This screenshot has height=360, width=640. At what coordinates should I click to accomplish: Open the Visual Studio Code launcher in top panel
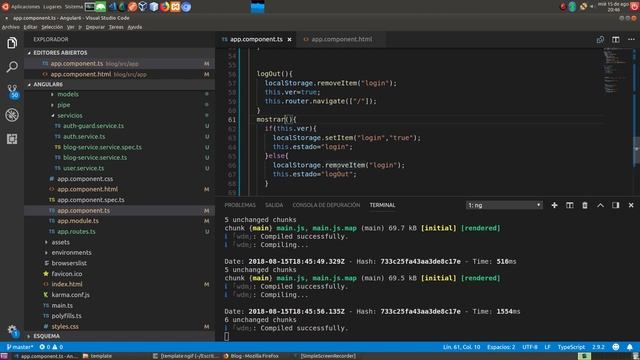pyautogui.click(x=112, y=7)
